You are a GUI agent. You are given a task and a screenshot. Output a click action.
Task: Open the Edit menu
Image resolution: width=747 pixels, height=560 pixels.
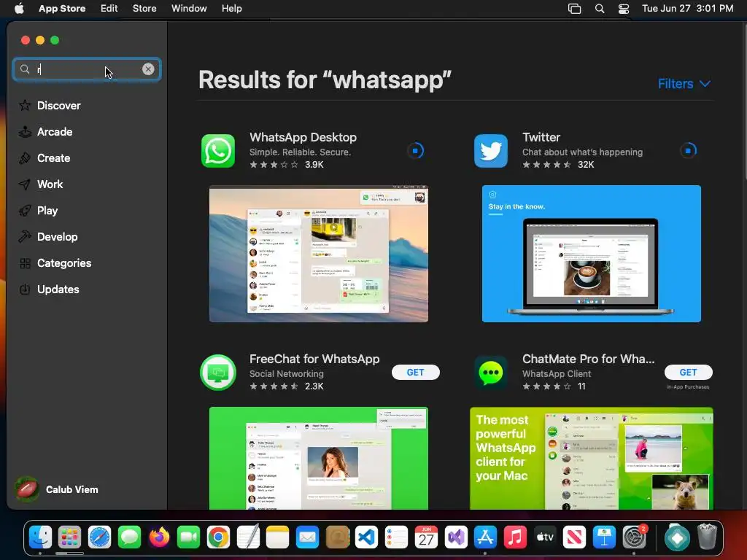tap(109, 9)
